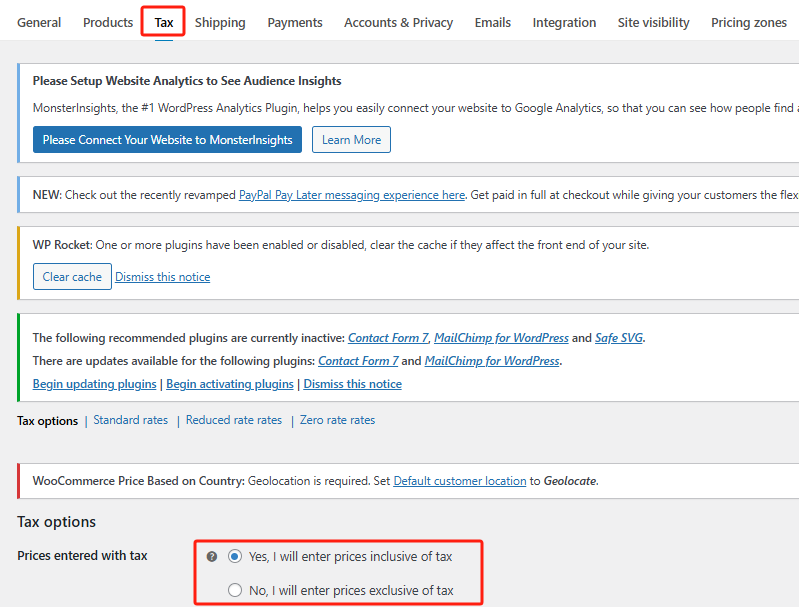The width and height of the screenshot is (799, 607).
Task: Open the Pricing zones tab
Action: (749, 22)
